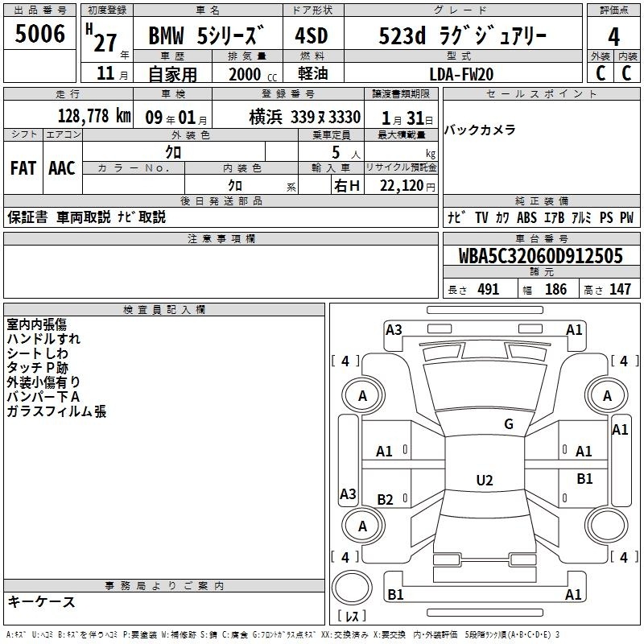Click the B2 mark on car diagram
The height and width of the screenshot is (644, 644).
[385, 500]
